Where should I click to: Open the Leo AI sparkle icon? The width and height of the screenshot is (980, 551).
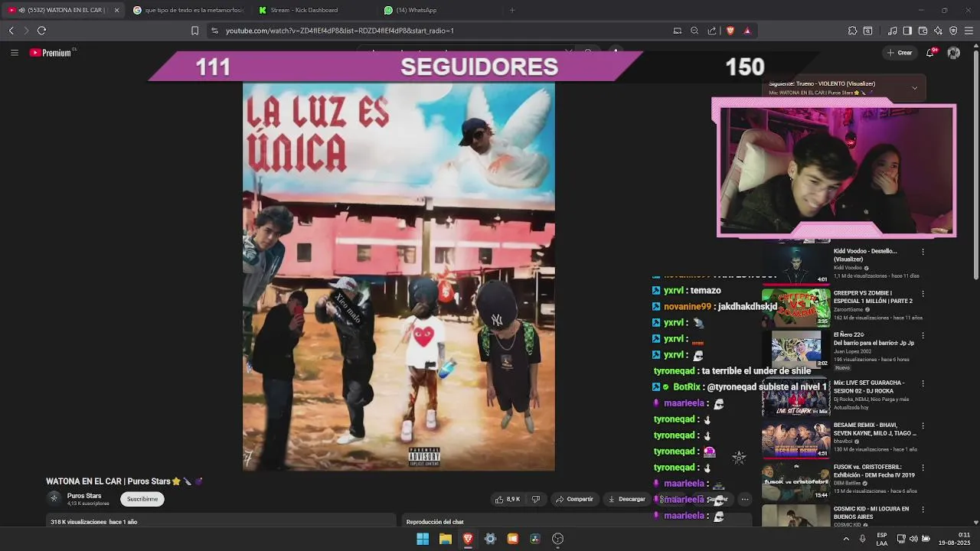click(x=938, y=31)
